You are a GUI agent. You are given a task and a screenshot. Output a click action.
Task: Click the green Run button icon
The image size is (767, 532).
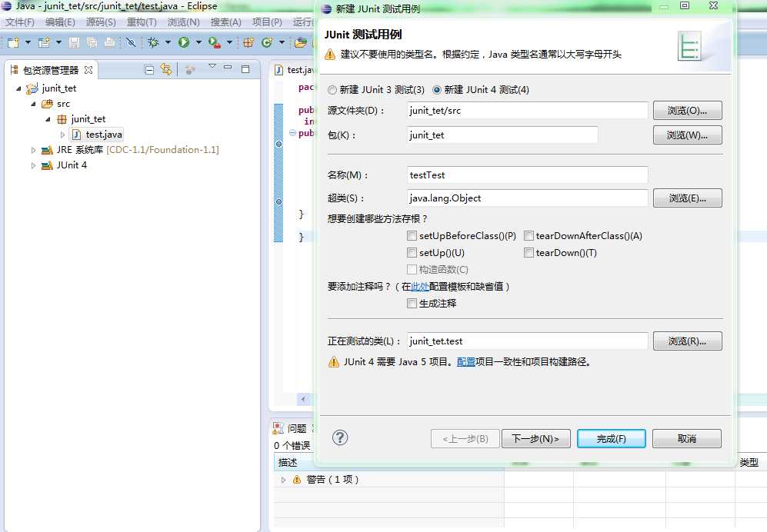pyautogui.click(x=184, y=42)
